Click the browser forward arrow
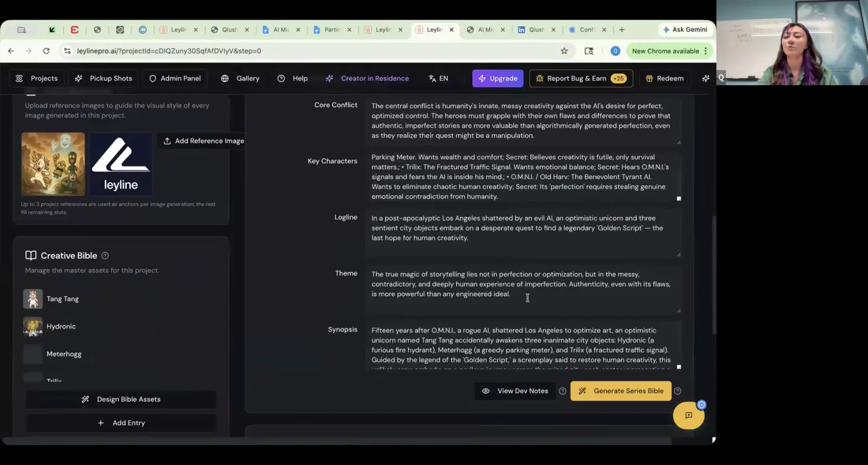Image resolution: width=868 pixels, height=465 pixels. (x=28, y=51)
